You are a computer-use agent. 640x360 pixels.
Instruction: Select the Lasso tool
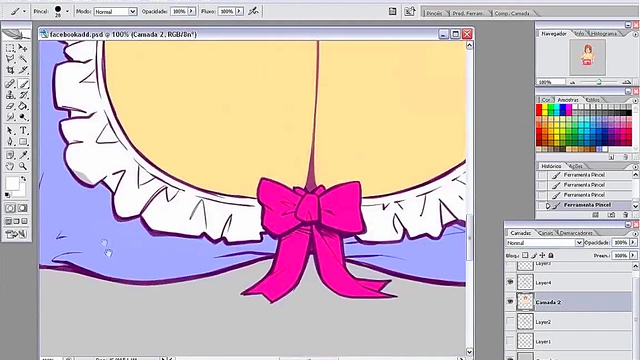point(10,59)
